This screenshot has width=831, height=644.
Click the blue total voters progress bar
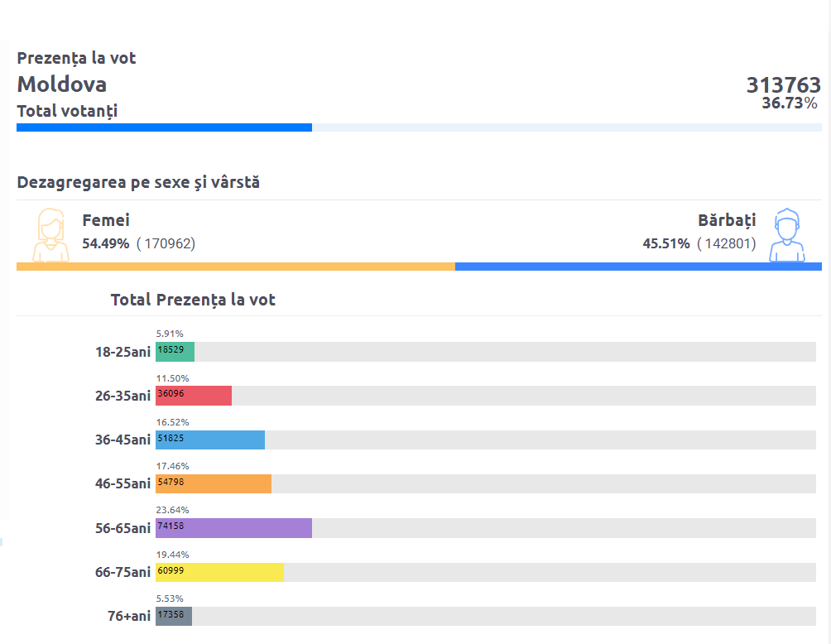click(x=164, y=127)
